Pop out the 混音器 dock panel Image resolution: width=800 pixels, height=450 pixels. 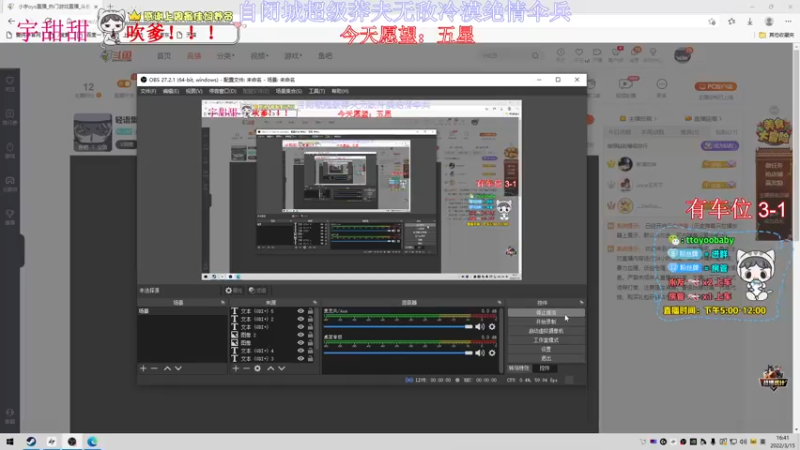tap(499, 303)
